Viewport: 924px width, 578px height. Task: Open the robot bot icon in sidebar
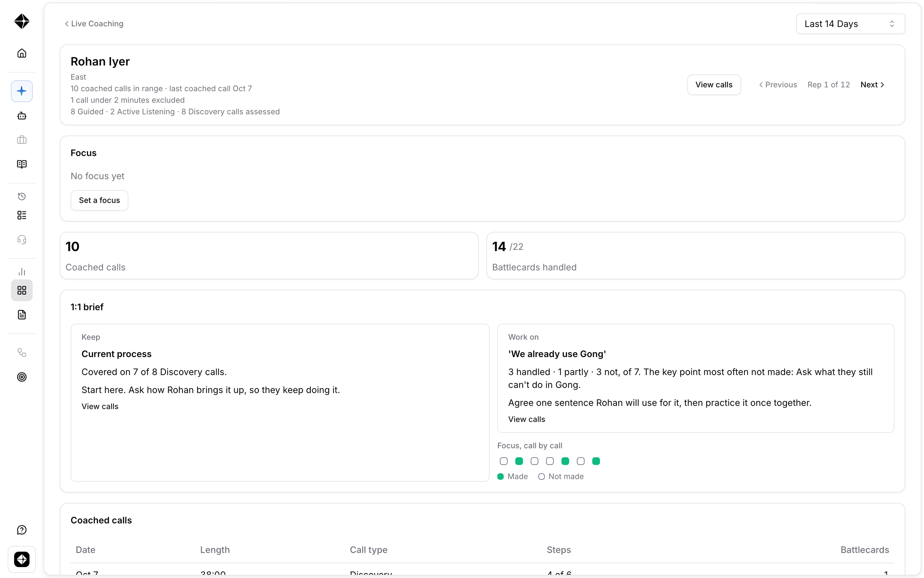pyautogui.click(x=22, y=116)
